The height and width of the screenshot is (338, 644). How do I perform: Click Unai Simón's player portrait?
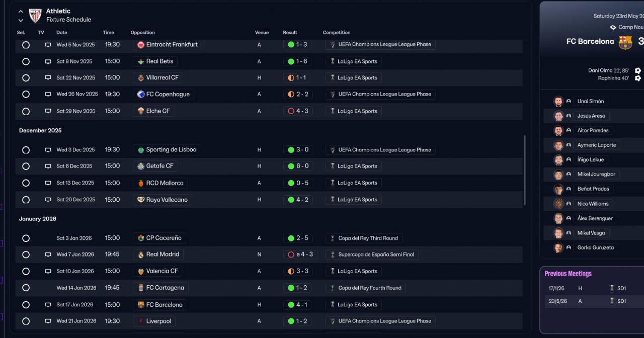click(558, 101)
